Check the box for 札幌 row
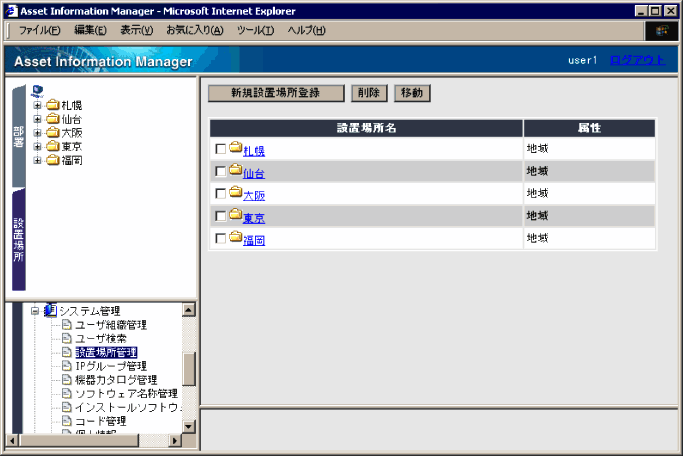This screenshot has height=456, width=683. (221, 149)
